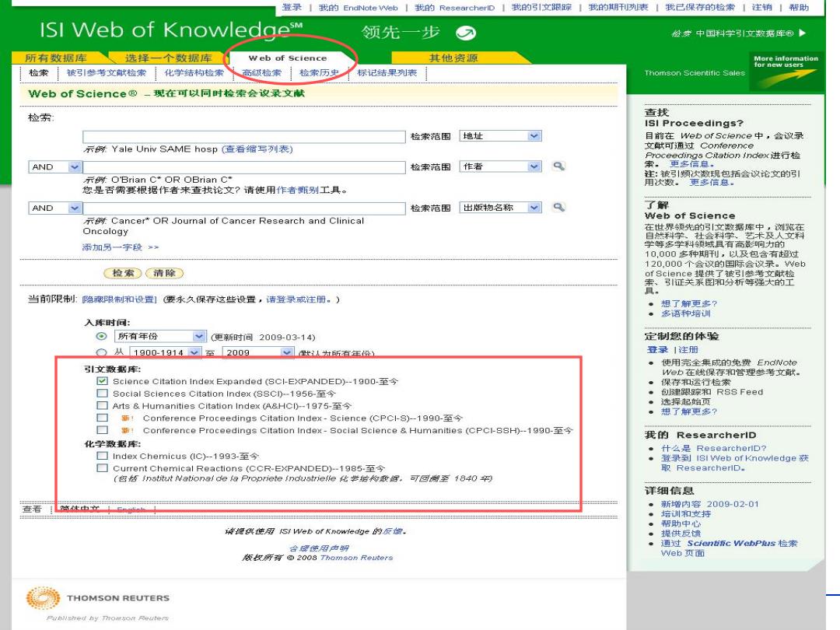
Task: Check Index Chemicus checkbox
Action: tap(102, 456)
